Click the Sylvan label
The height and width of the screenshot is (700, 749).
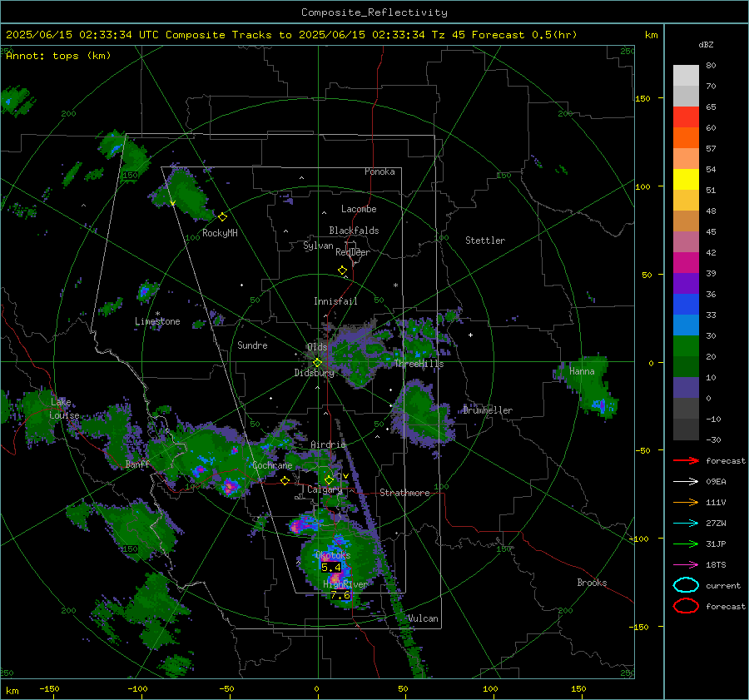[x=318, y=246]
